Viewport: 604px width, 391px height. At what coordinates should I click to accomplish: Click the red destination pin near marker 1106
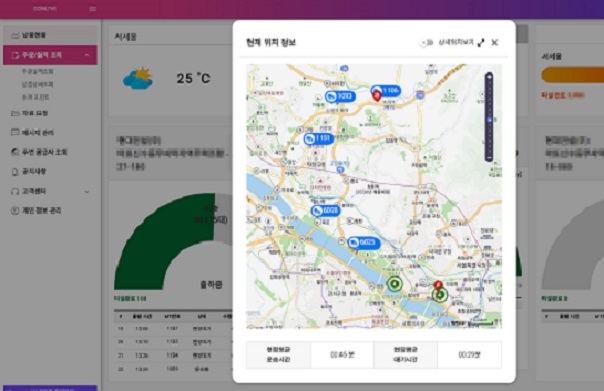pyautogui.click(x=377, y=96)
